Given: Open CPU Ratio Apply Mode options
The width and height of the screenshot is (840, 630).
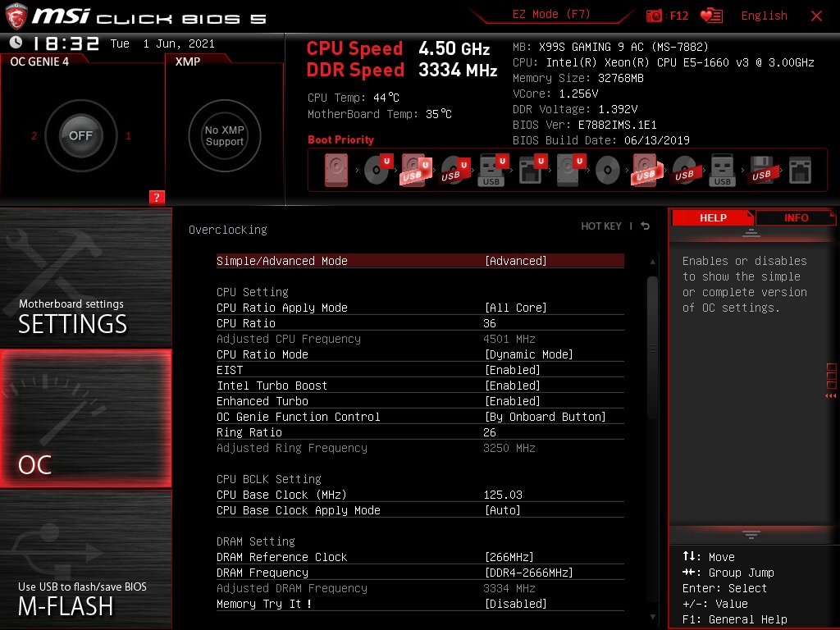Looking at the screenshot, I should pos(420,308).
